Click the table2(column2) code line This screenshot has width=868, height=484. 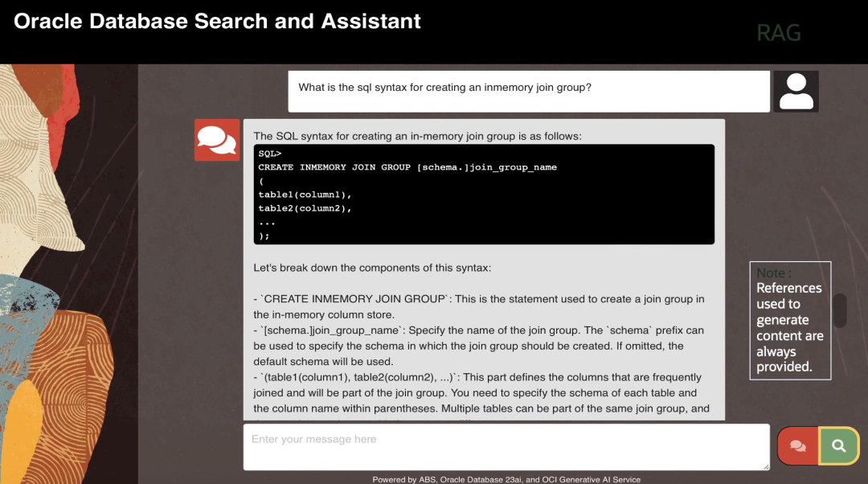click(305, 208)
